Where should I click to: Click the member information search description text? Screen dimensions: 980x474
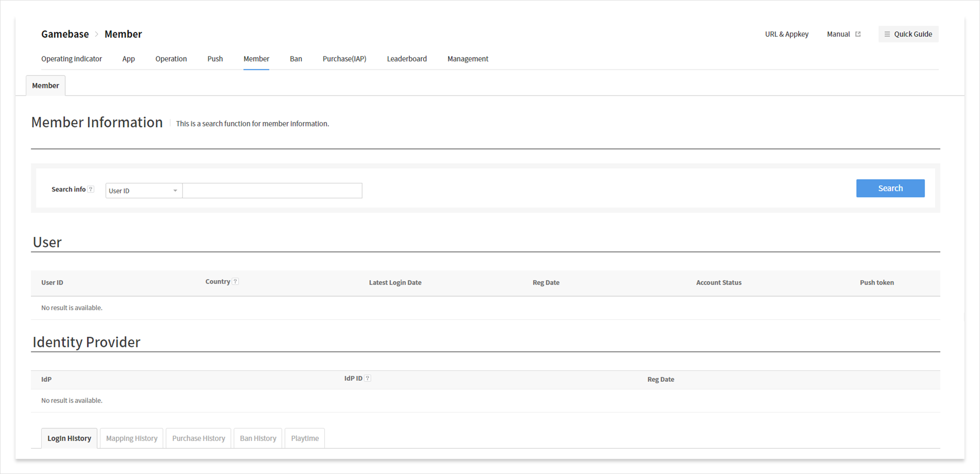[253, 124]
